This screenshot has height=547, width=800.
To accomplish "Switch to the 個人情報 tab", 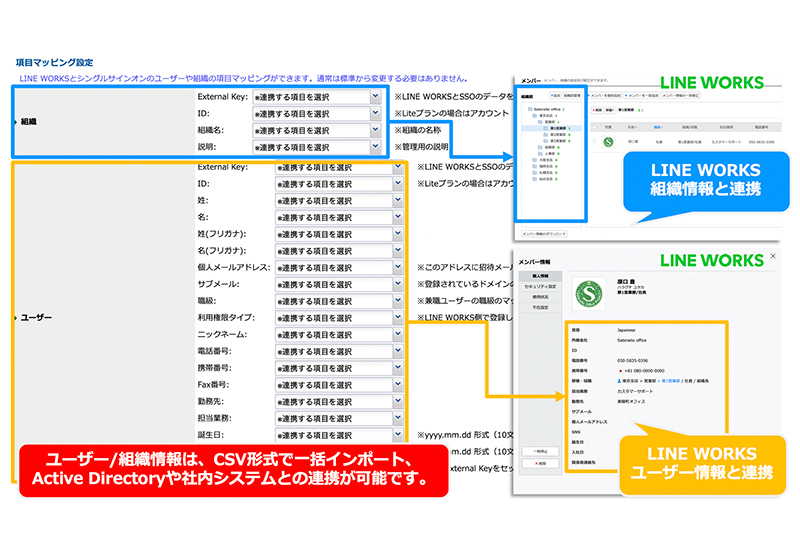I will tap(540, 276).
